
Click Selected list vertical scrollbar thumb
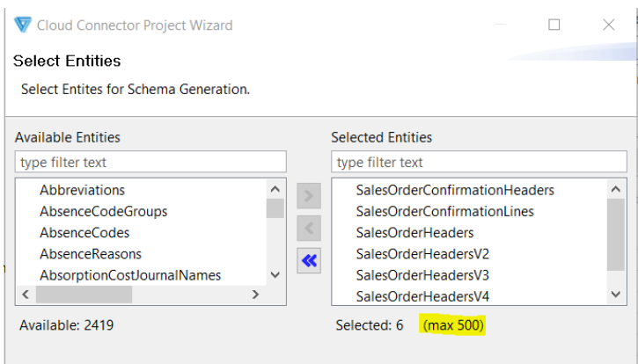616,235
